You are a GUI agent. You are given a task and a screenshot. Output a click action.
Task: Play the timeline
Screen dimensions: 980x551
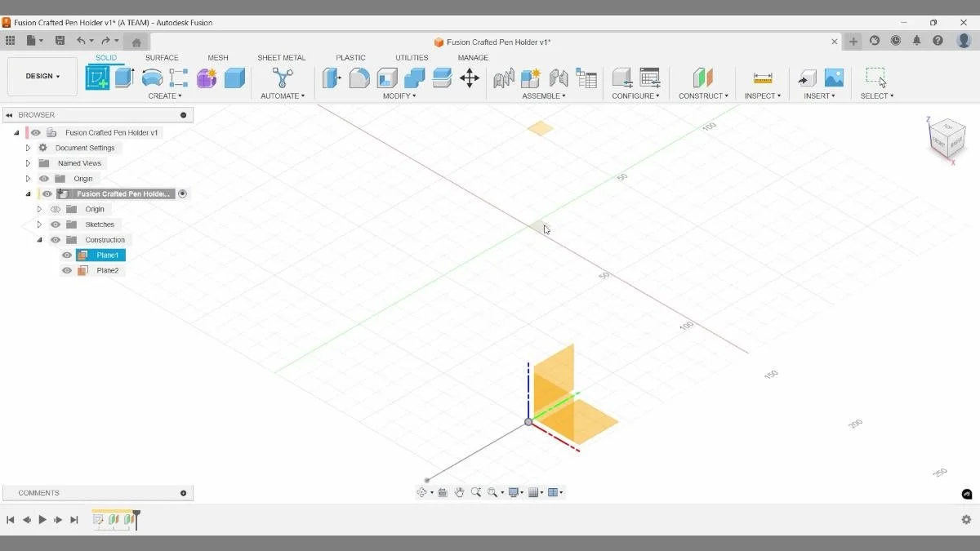42,519
